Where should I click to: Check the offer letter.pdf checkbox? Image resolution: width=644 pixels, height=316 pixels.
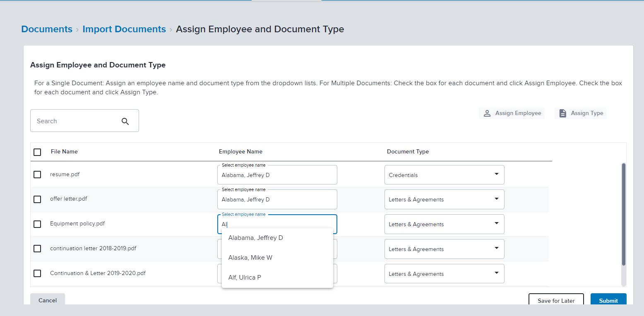(x=37, y=199)
